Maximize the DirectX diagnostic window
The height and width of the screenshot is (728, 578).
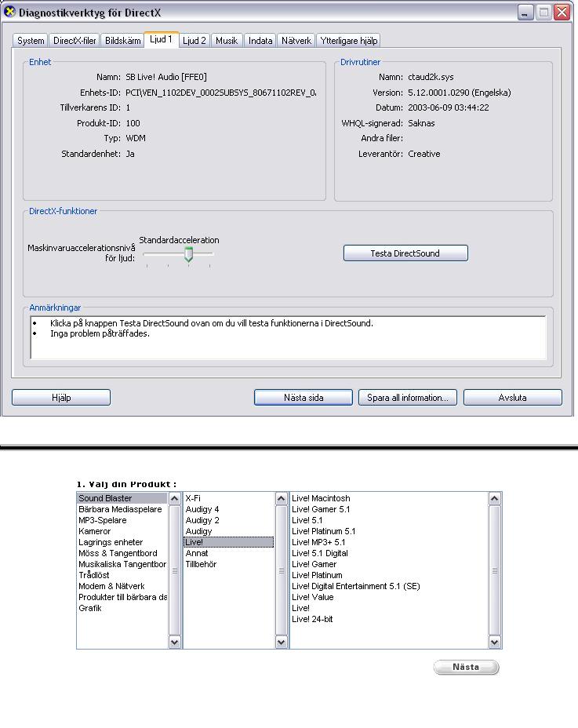click(543, 13)
